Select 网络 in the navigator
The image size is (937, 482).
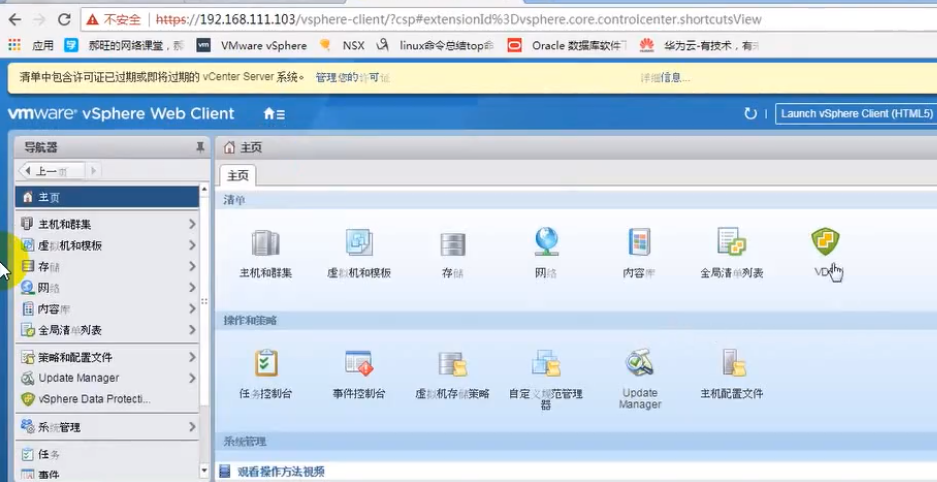[x=107, y=287]
